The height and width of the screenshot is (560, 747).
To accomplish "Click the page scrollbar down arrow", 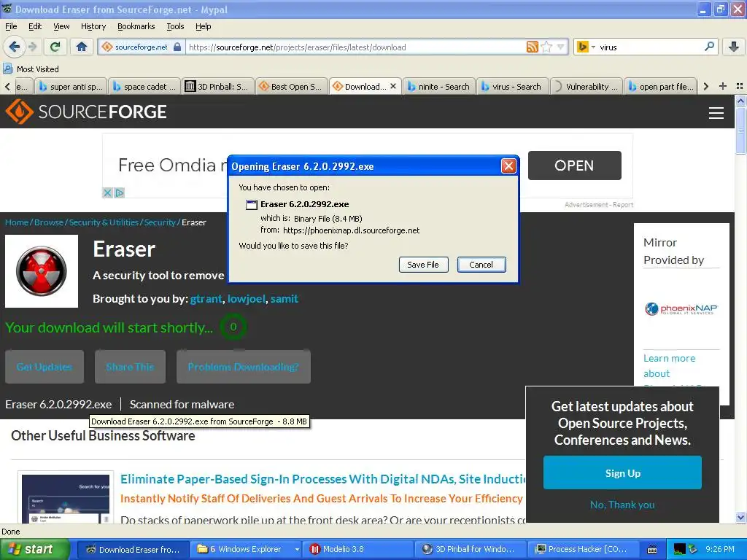I will 740,517.
